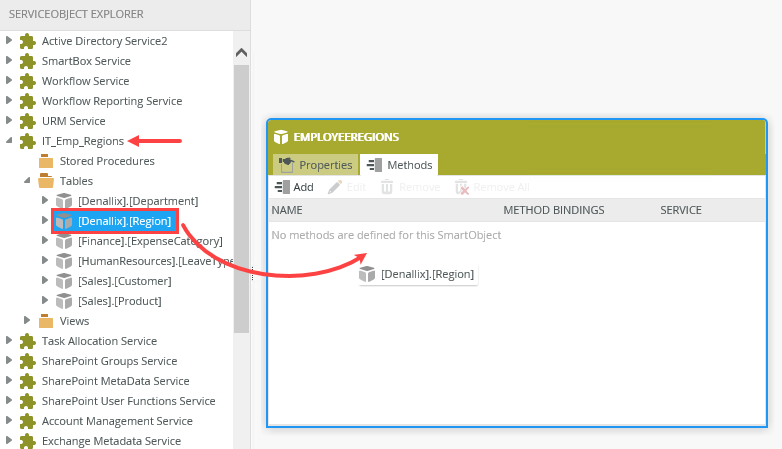Click the URM Service puzzle icon

pyautogui.click(x=27, y=121)
